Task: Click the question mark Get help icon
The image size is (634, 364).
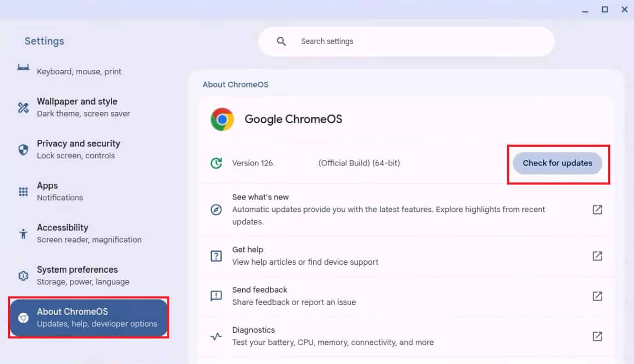Action: tap(216, 256)
